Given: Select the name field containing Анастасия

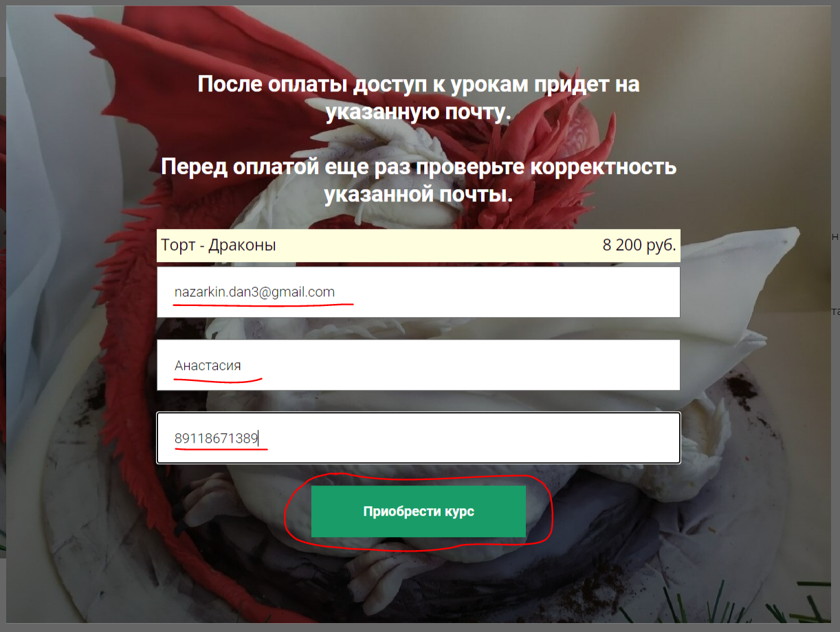Looking at the screenshot, I should pyautogui.click(x=418, y=365).
